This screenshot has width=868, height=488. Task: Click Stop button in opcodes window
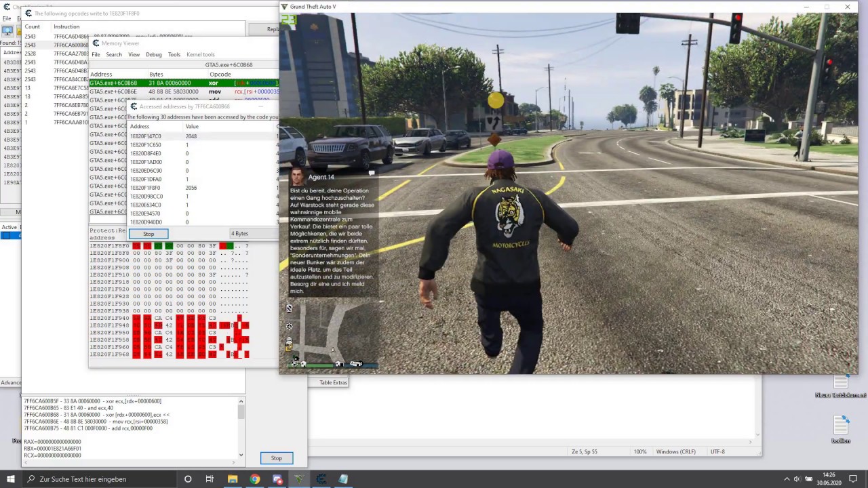(x=276, y=458)
